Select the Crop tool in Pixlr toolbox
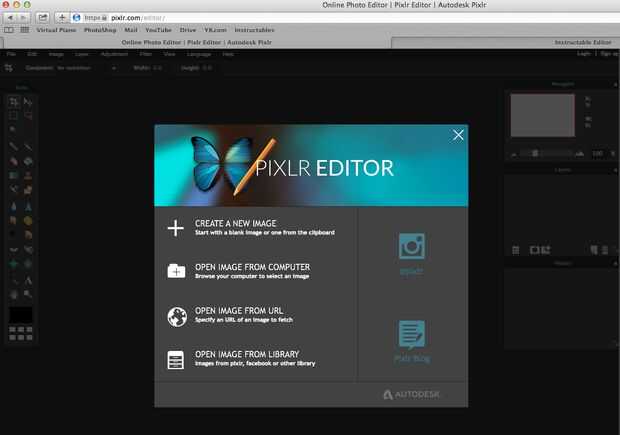The image size is (620, 435). [x=14, y=102]
